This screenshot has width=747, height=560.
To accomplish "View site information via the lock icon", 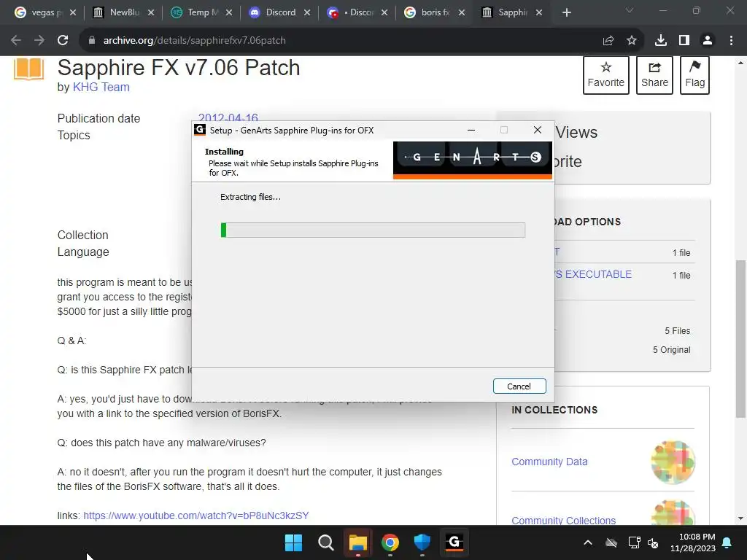I will tap(92, 41).
